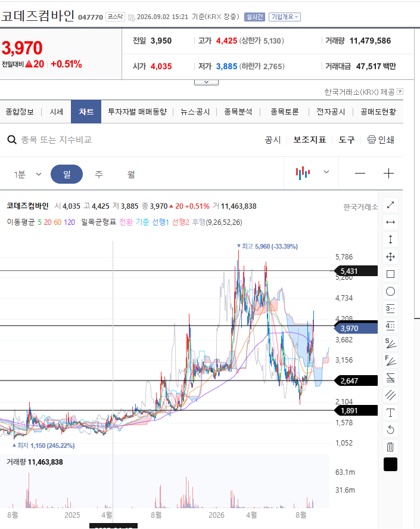Toggle the 실시간 realtime badge
The image size is (420, 529).
[254, 17]
